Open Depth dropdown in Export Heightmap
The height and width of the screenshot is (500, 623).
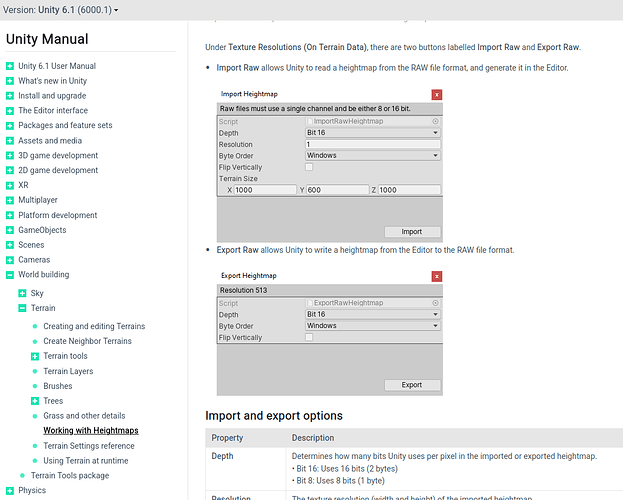[373, 314]
